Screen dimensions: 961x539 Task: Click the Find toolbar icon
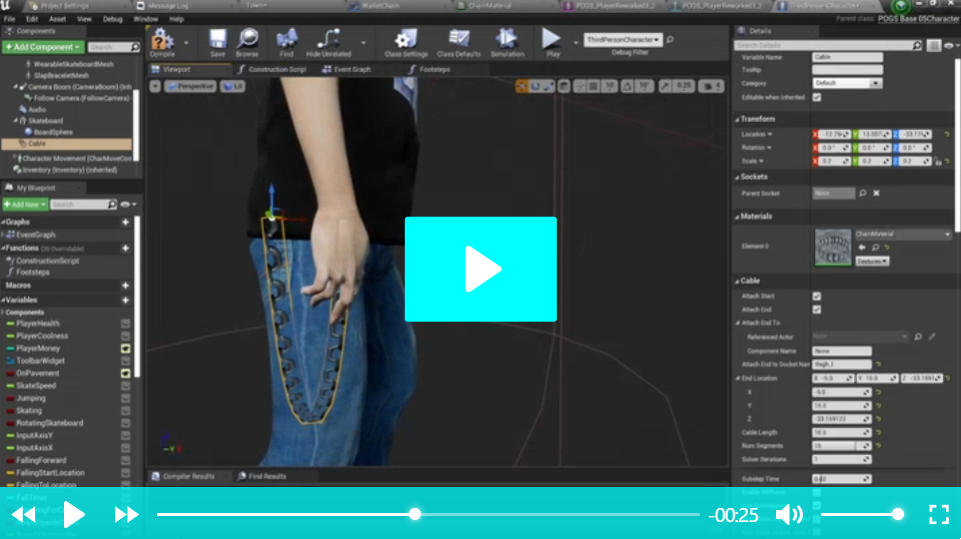(x=286, y=43)
